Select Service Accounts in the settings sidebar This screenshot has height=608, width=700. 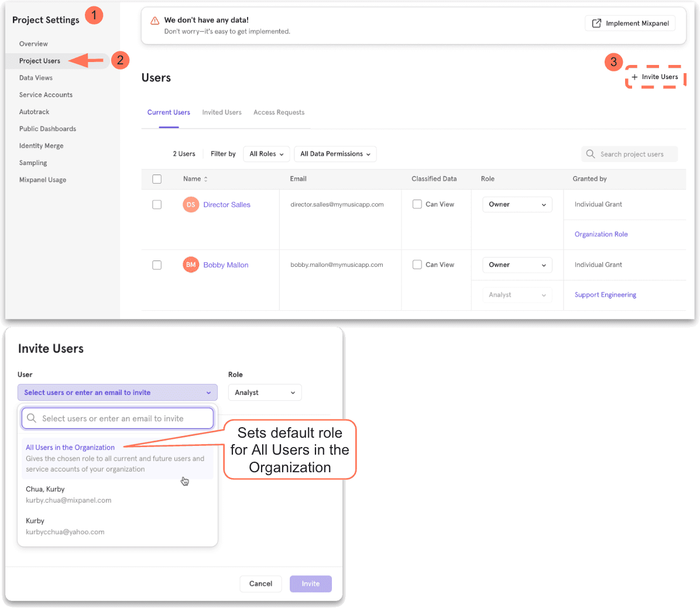(x=46, y=95)
